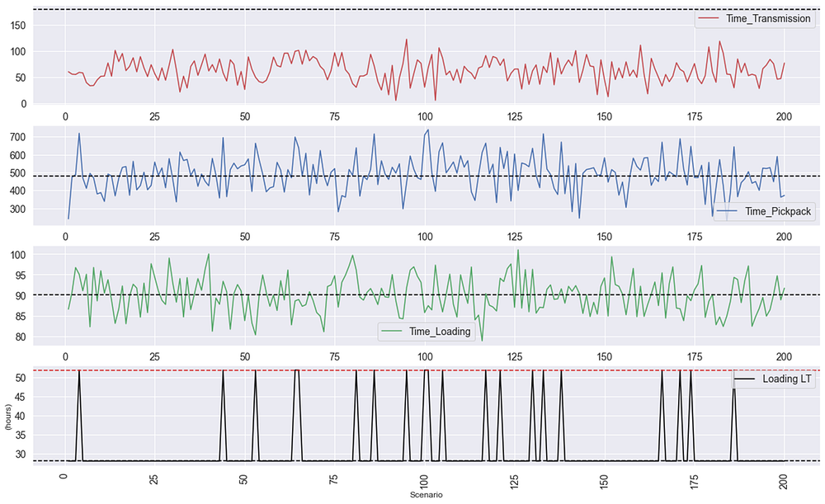Click the rotated 200 x-tick under Loading LT chart
825x504 pixels.
[783, 482]
